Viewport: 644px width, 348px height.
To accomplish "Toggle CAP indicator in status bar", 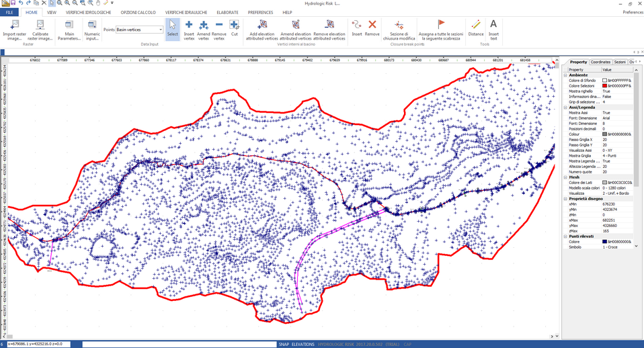I will point(407,345).
